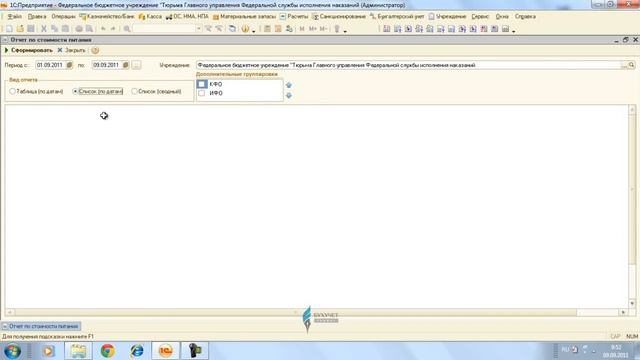The height and width of the screenshot is (360, 640).
Task: Expand the help icon toolbar dropdown arrow
Action: pyautogui.click(x=253, y=31)
